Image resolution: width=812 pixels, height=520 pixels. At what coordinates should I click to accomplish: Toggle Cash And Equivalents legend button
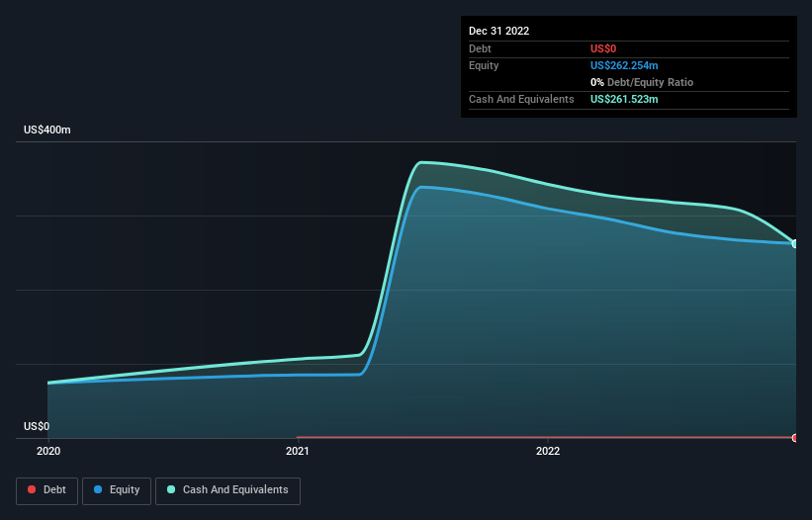[227, 490]
